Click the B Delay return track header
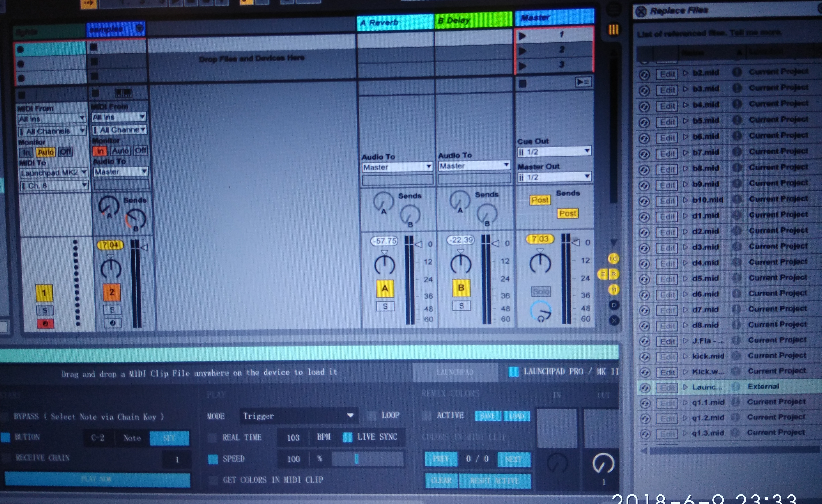Viewport: 822px width, 504px height. pos(473,21)
